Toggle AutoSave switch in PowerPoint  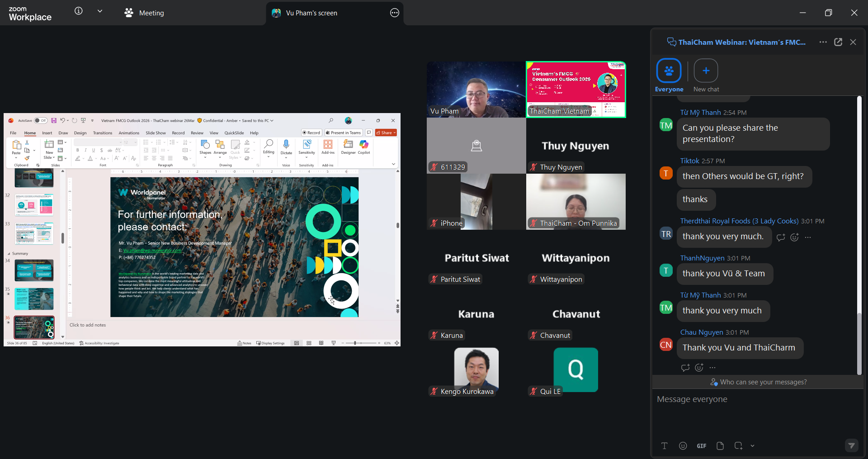(41, 121)
